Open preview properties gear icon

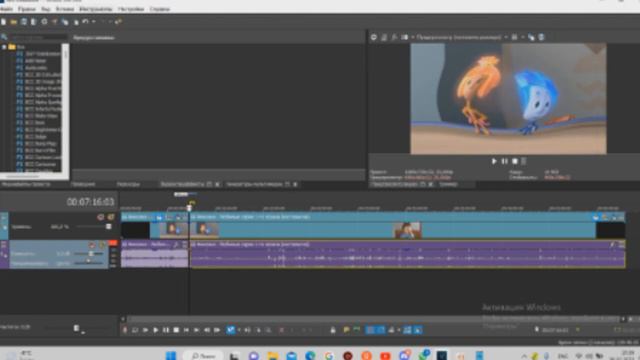click(x=373, y=37)
